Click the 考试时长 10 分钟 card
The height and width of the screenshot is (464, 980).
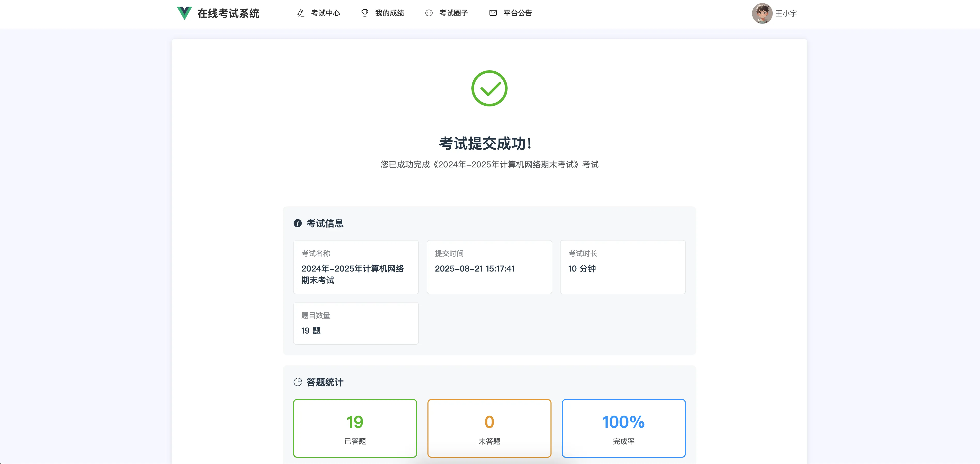[623, 267]
